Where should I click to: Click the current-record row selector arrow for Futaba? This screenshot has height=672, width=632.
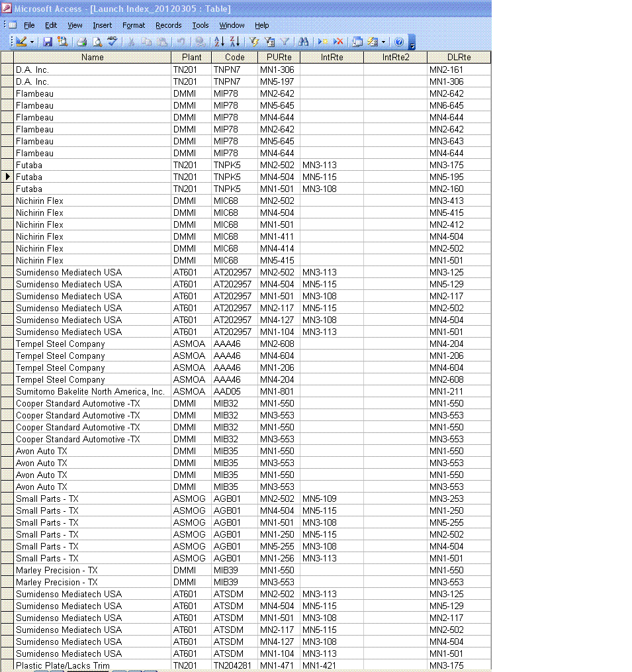coord(7,177)
